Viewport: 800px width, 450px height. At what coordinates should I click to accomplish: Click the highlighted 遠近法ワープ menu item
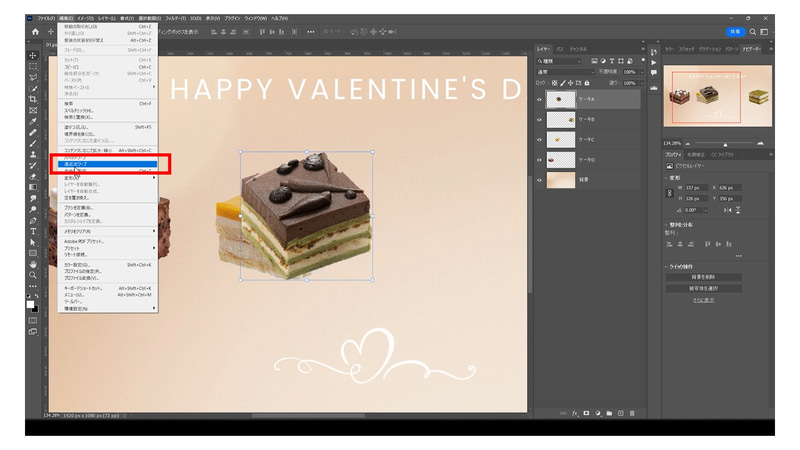108,164
